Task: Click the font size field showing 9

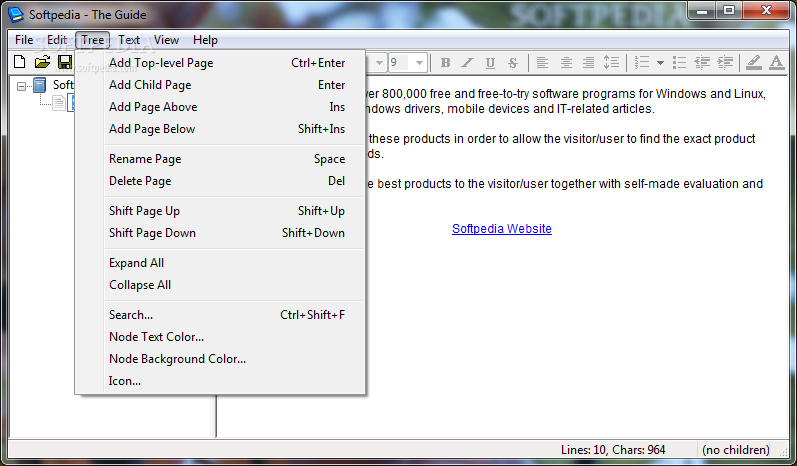Action: 401,63
